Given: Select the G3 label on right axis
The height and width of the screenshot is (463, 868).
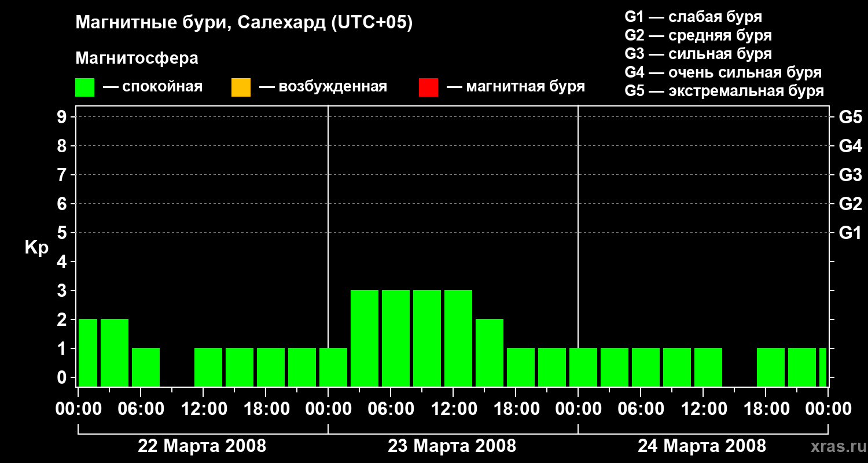Looking at the screenshot, I should pyautogui.click(x=850, y=175).
